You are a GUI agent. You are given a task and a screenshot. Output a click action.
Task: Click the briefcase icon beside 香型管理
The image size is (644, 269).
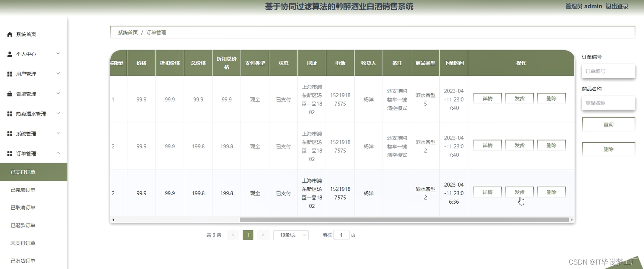pyautogui.click(x=10, y=94)
